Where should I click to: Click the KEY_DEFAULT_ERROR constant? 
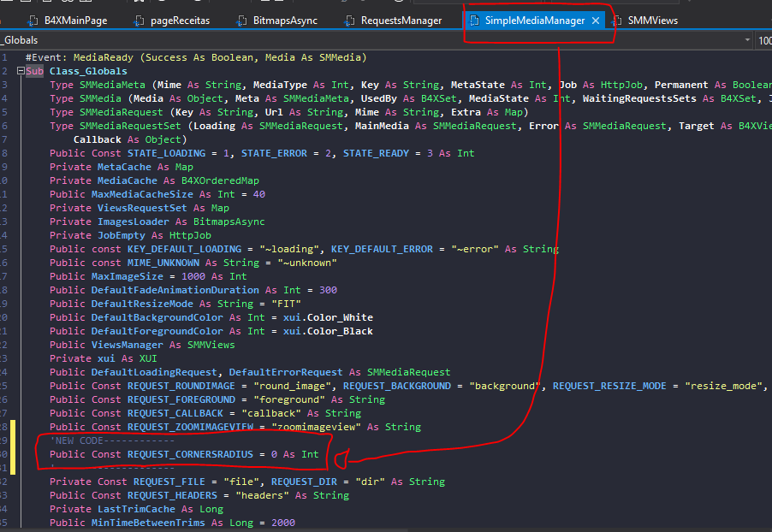(x=382, y=249)
